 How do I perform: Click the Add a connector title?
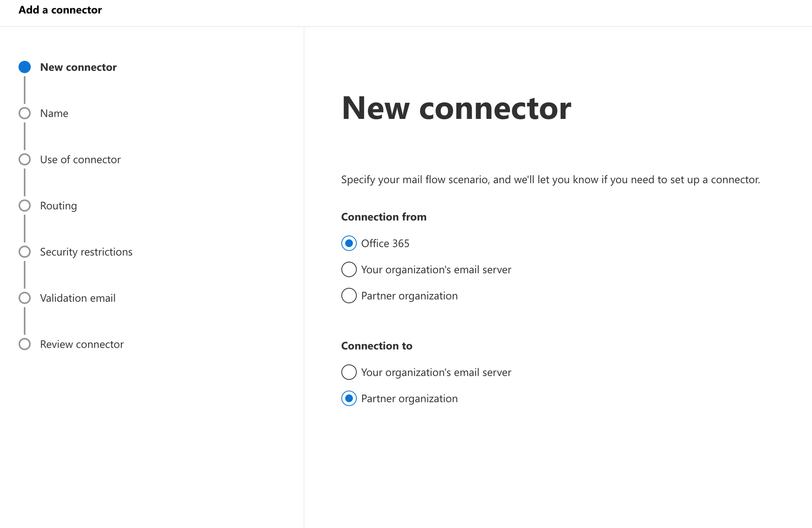[x=60, y=9]
